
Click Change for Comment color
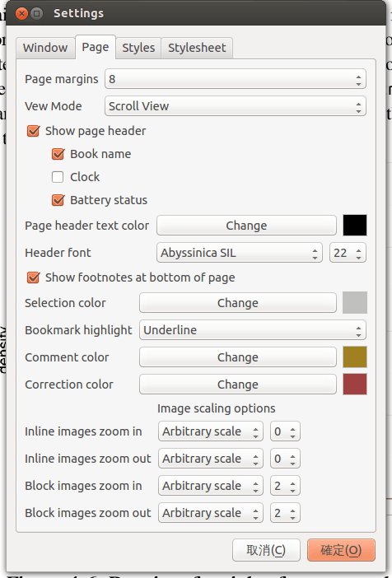(238, 357)
